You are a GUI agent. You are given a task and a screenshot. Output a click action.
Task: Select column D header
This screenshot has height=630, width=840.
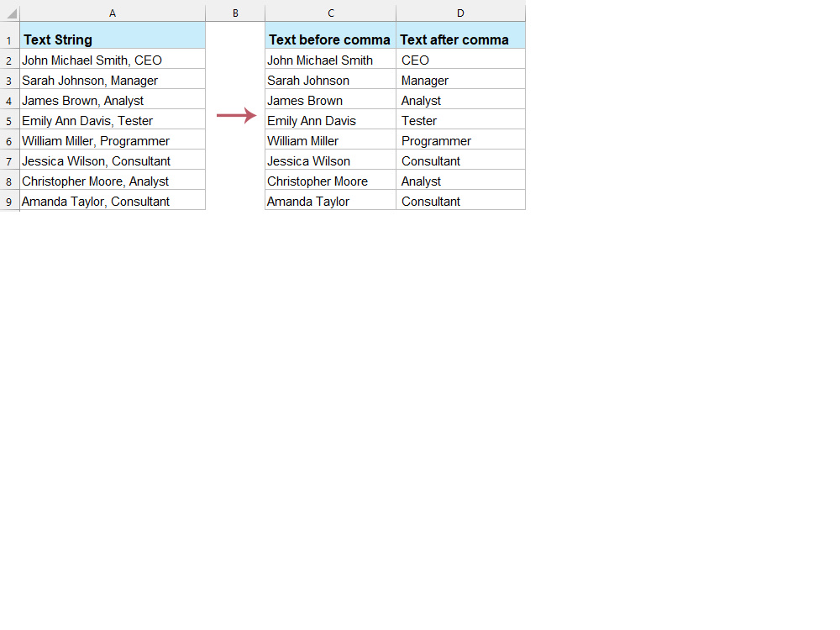(x=460, y=13)
